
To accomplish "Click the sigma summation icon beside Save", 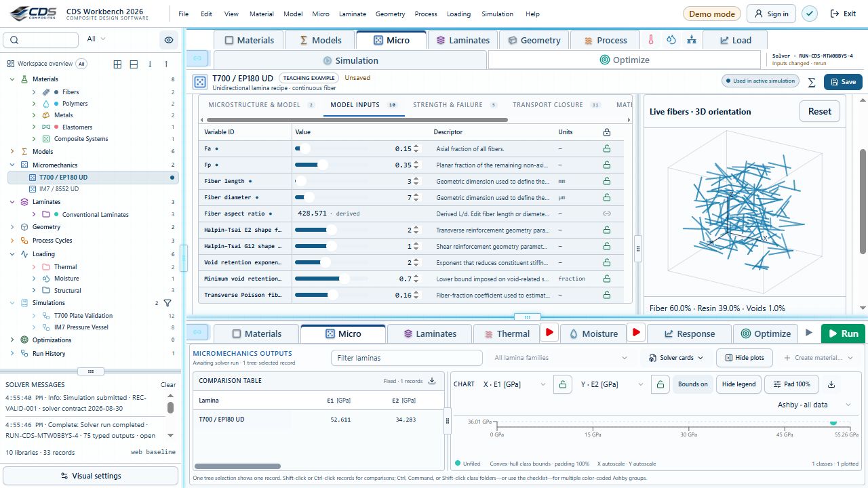I will [x=812, y=82].
